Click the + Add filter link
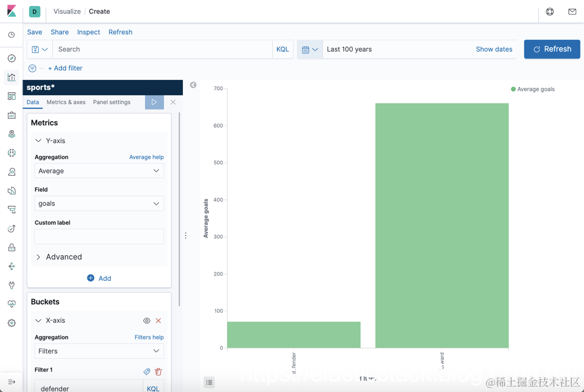This screenshot has height=392, width=584. pyautogui.click(x=65, y=68)
